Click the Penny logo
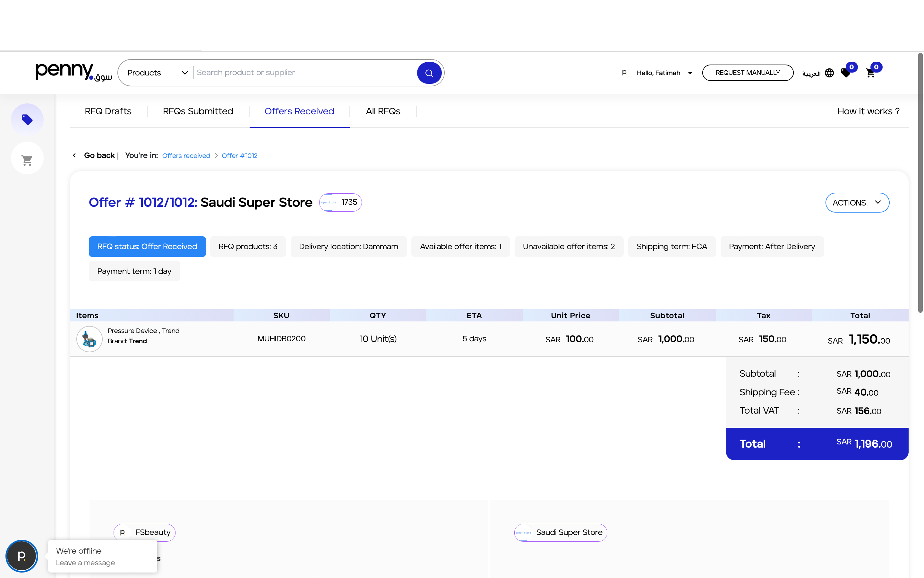 [x=73, y=72]
